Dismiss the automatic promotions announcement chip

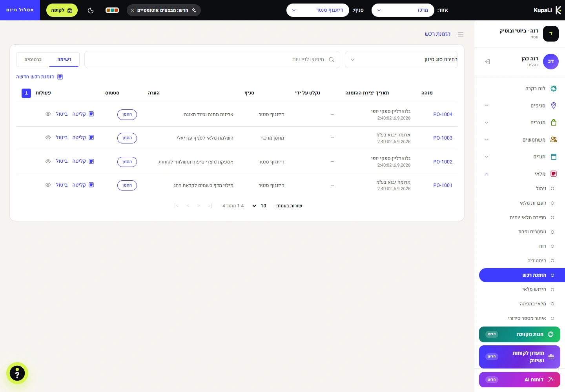(x=133, y=10)
